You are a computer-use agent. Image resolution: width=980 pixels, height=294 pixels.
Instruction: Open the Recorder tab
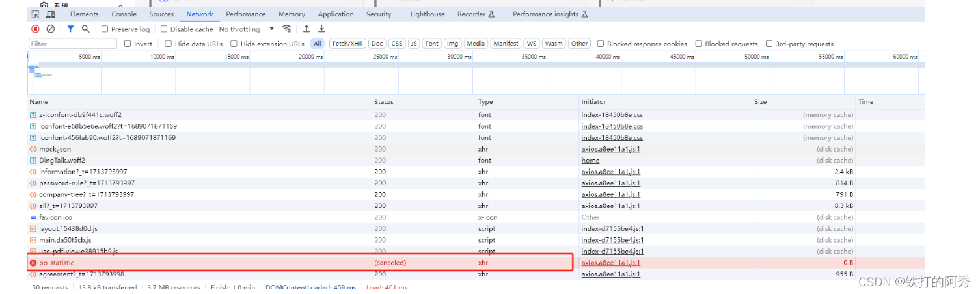tap(476, 14)
